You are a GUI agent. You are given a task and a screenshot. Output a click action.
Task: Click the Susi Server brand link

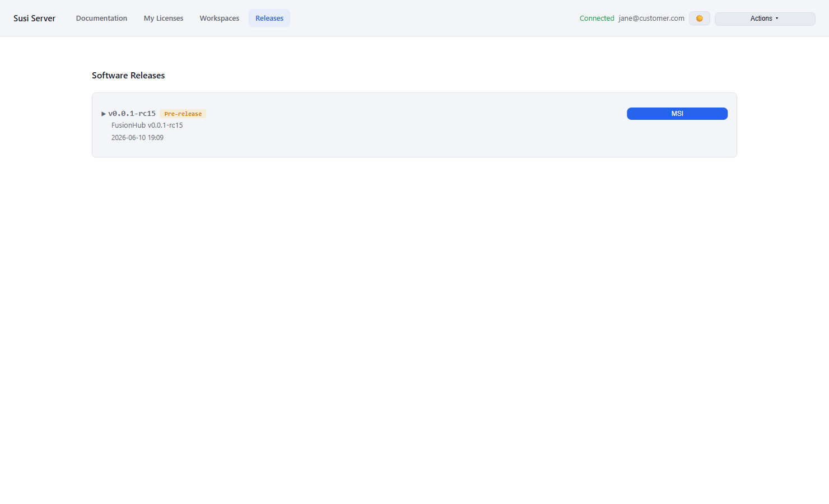coord(35,18)
